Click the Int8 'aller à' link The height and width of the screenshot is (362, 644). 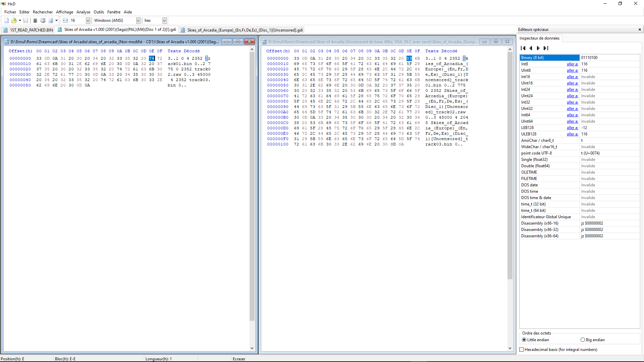pyautogui.click(x=572, y=64)
